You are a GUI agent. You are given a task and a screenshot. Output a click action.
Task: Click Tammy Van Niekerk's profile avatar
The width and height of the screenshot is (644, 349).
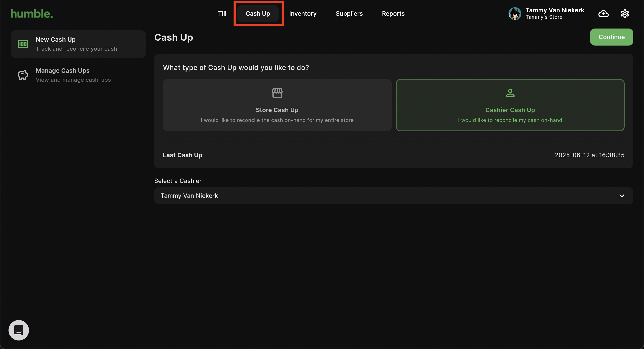(x=515, y=13)
